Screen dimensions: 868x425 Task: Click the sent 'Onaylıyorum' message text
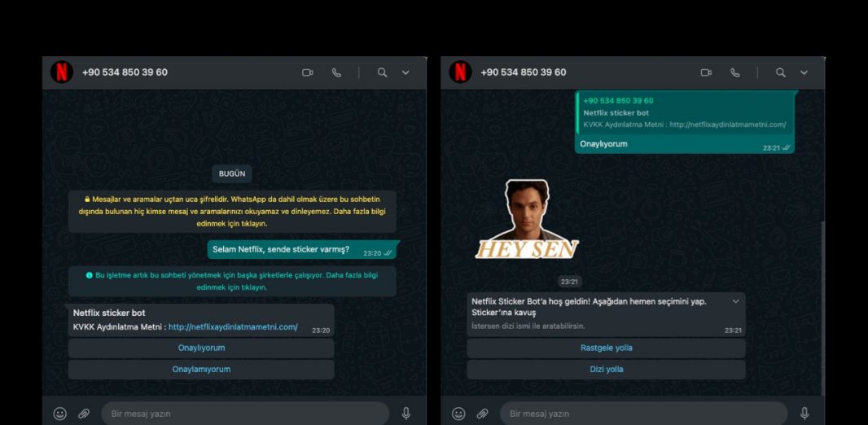point(603,144)
